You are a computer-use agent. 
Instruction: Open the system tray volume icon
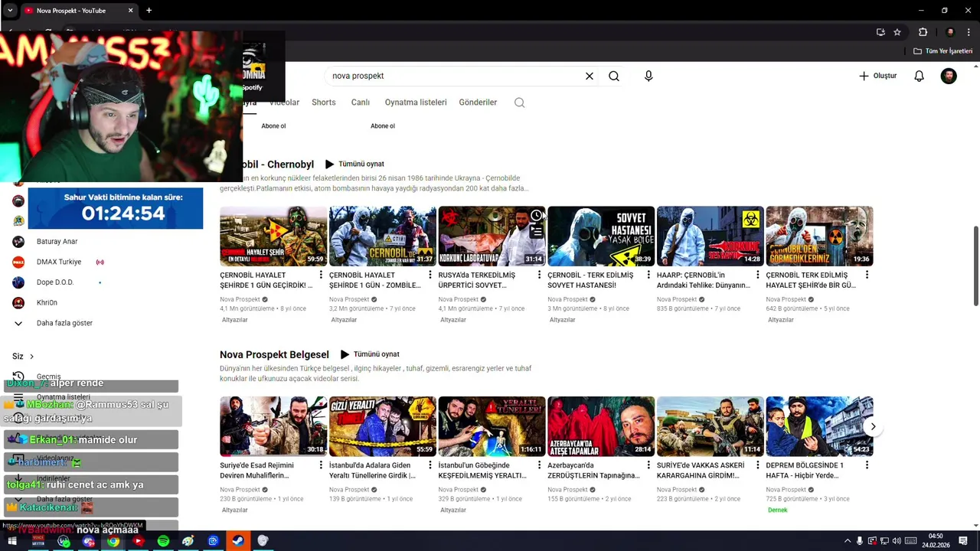click(x=897, y=541)
